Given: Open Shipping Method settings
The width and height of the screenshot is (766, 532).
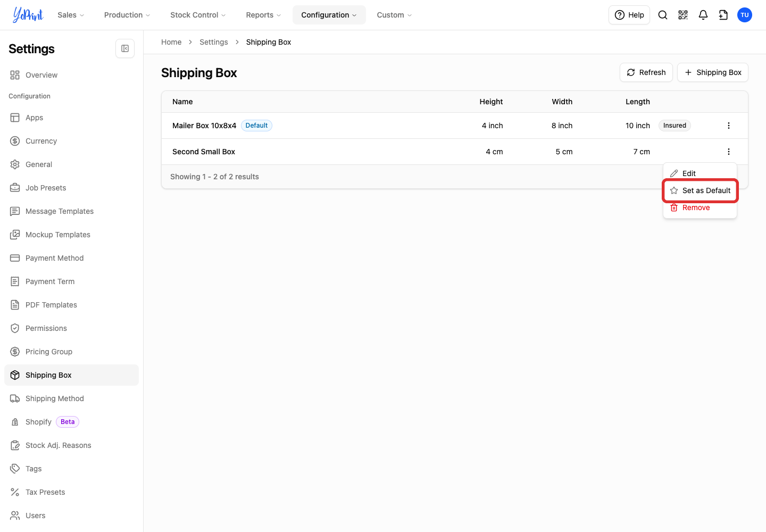Looking at the screenshot, I should pos(71,398).
